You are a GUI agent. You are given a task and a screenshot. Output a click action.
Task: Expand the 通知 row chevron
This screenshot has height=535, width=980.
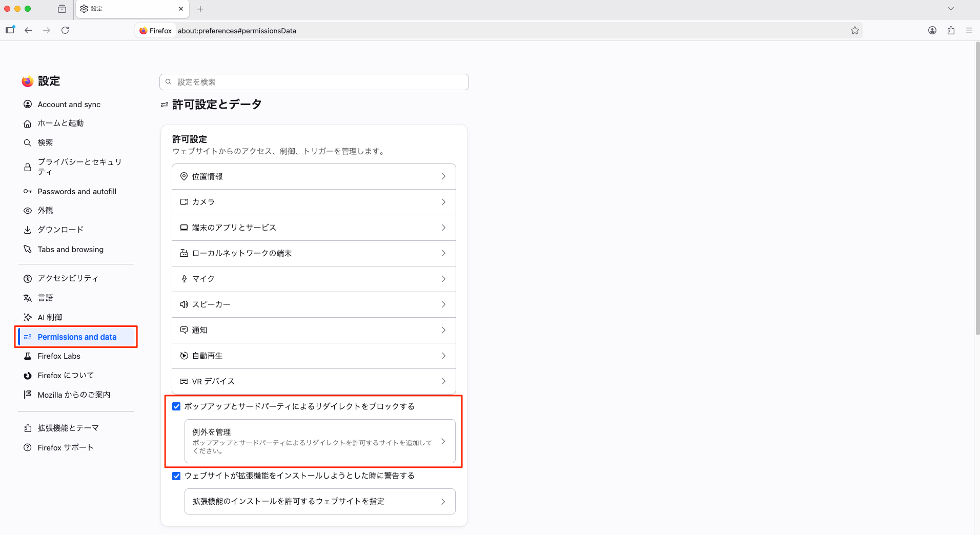click(443, 330)
